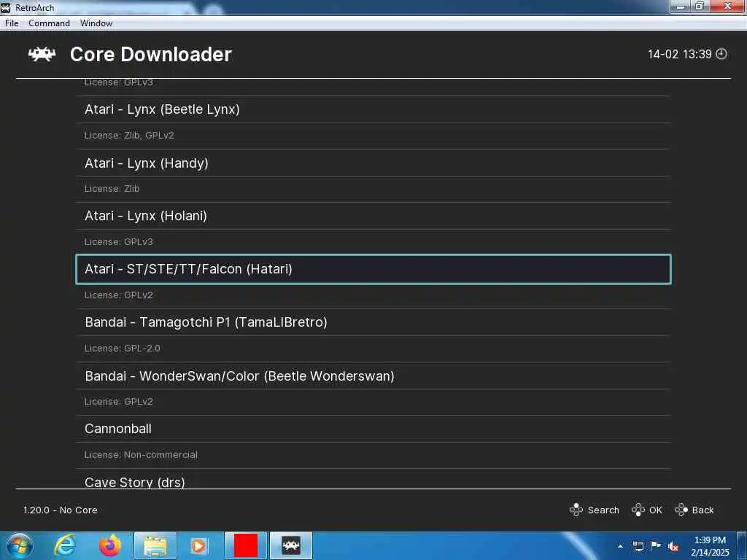
Task: Click the 1.20.0 - No Core status text
Action: [61, 510]
